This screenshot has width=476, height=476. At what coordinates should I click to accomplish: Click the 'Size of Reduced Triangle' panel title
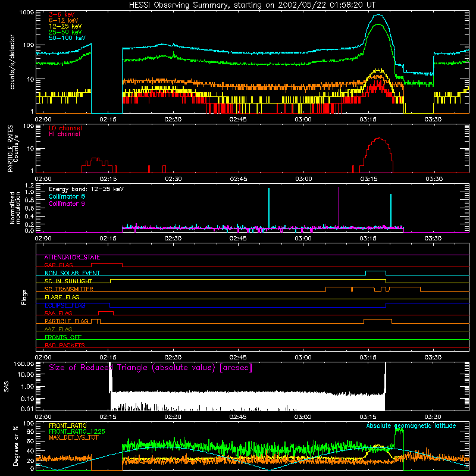[x=151, y=368]
